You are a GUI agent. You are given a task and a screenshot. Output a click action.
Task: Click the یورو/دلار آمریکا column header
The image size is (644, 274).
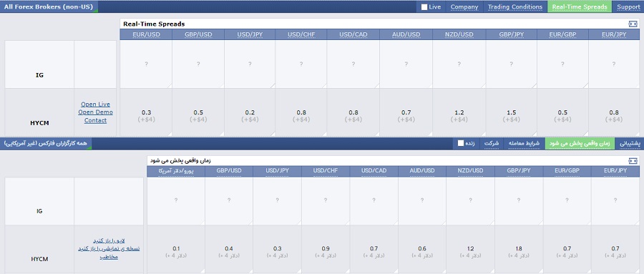[x=176, y=171]
